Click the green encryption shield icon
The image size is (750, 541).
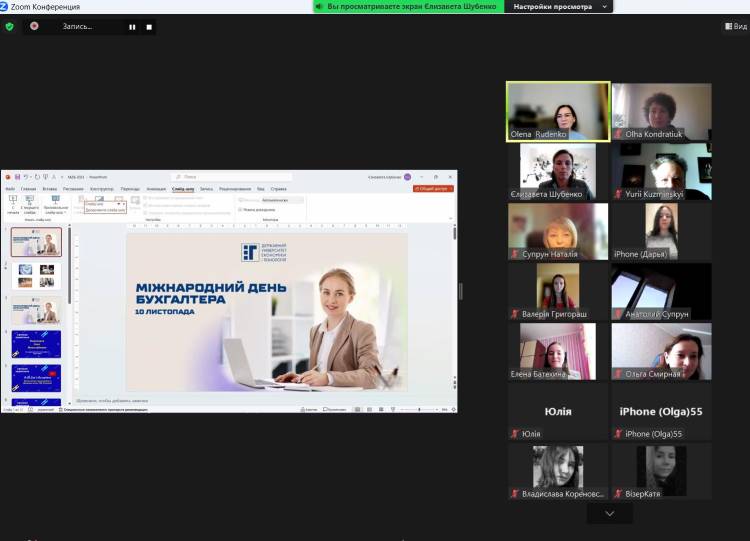(10, 26)
